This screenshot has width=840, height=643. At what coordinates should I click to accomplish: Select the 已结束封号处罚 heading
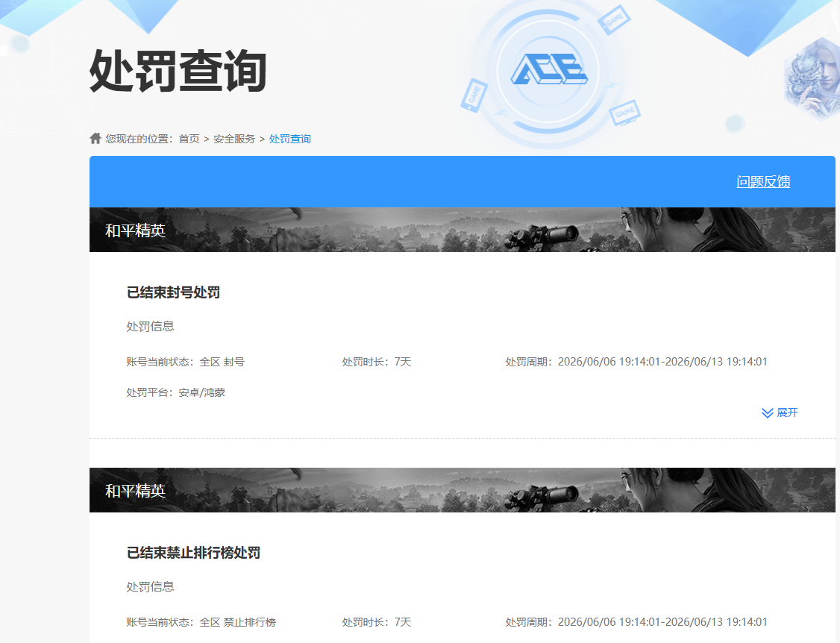(x=174, y=292)
